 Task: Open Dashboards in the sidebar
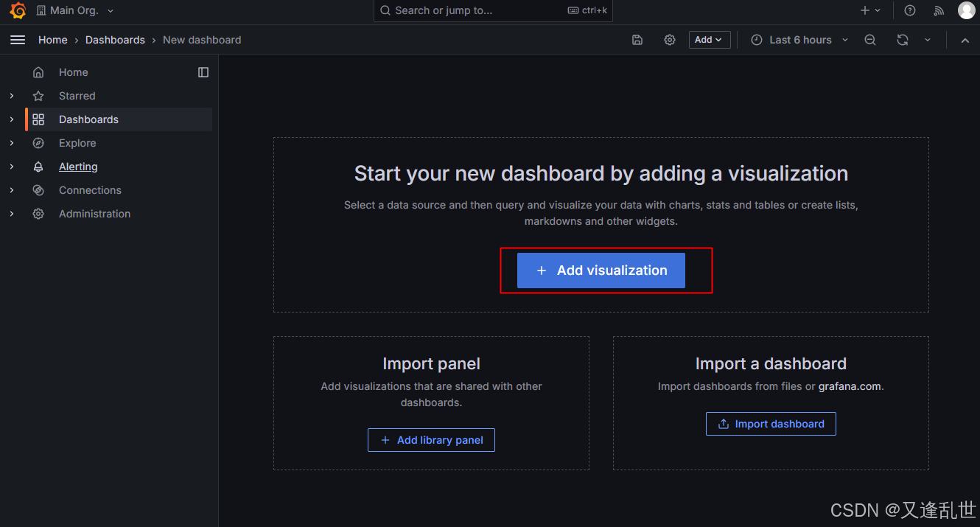click(x=88, y=119)
